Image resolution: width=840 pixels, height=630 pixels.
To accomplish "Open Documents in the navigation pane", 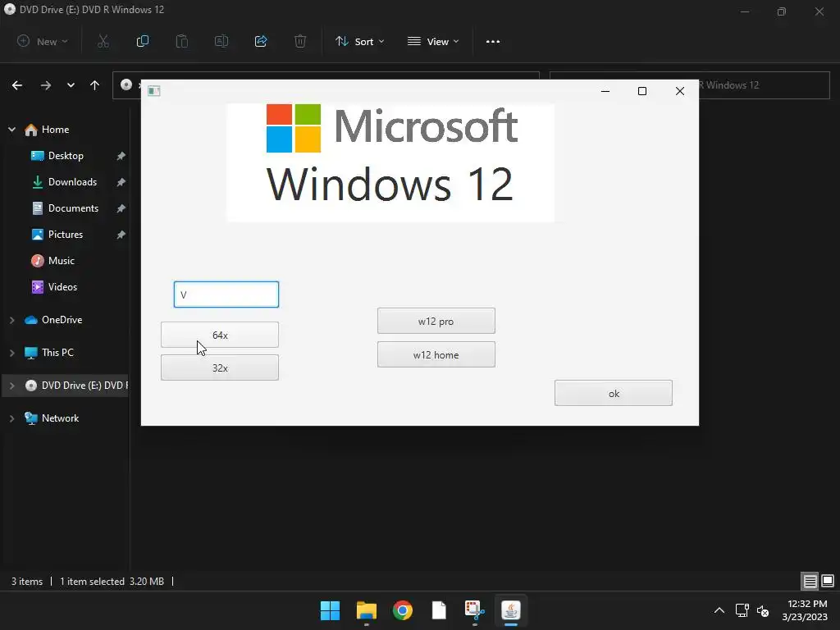I will click(73, 208).
